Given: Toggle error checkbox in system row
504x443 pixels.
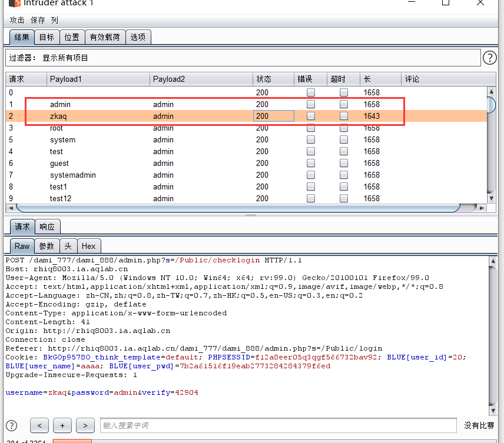Looking at the screenshot, I should [310, 139].
